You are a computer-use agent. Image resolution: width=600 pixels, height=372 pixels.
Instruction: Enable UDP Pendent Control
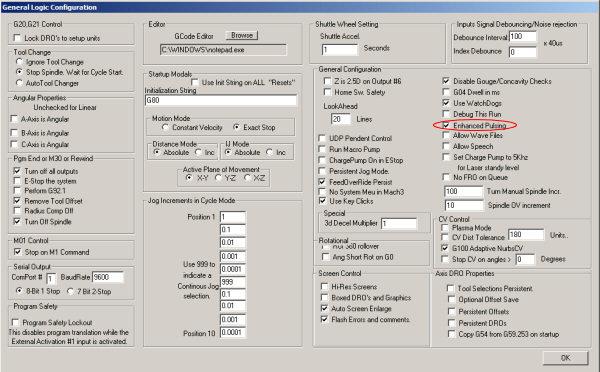[322, 138]
